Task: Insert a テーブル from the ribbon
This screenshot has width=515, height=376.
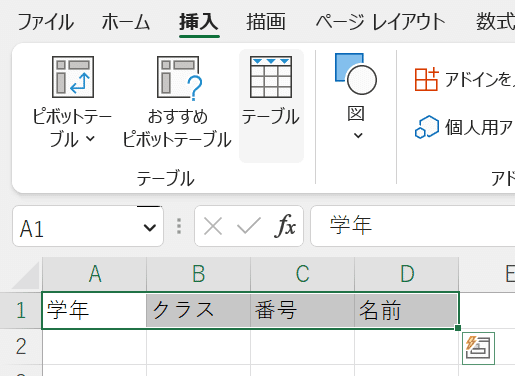Action: pos(271,106)
